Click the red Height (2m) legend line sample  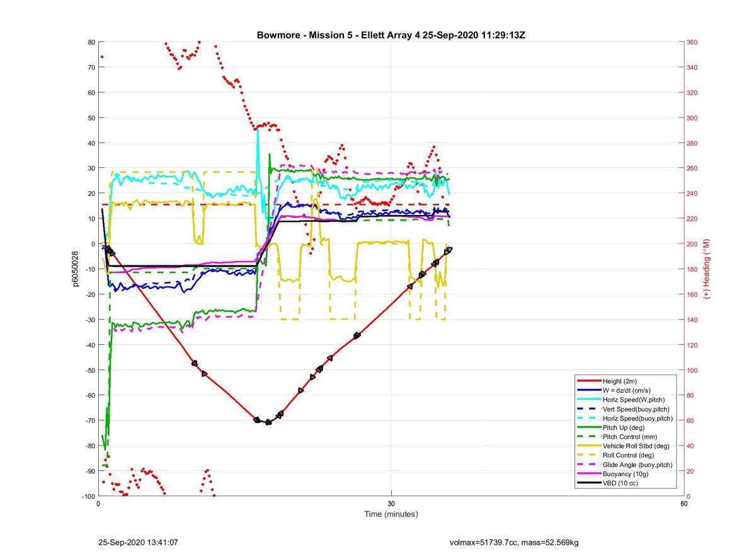coord(588,381)
